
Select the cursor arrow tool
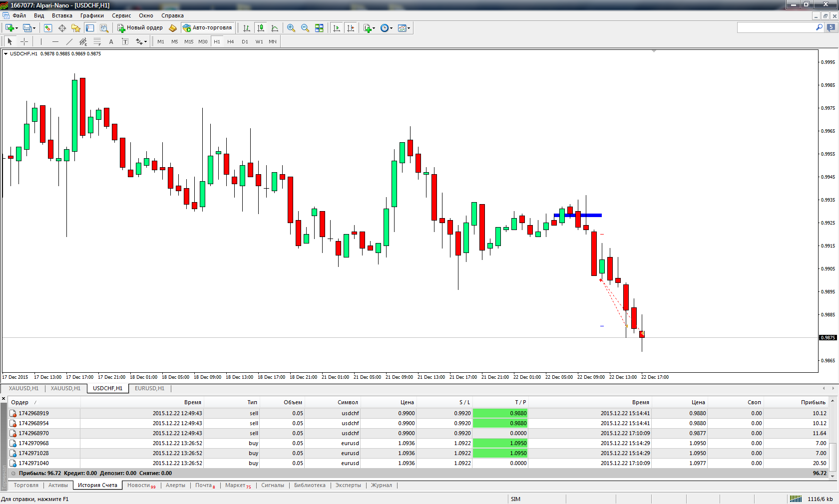click(10, 41)
